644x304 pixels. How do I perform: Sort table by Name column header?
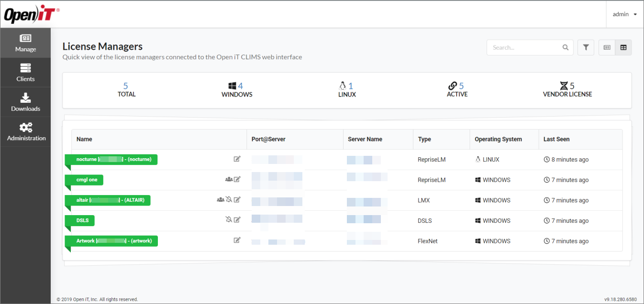[x=84, y=139]
